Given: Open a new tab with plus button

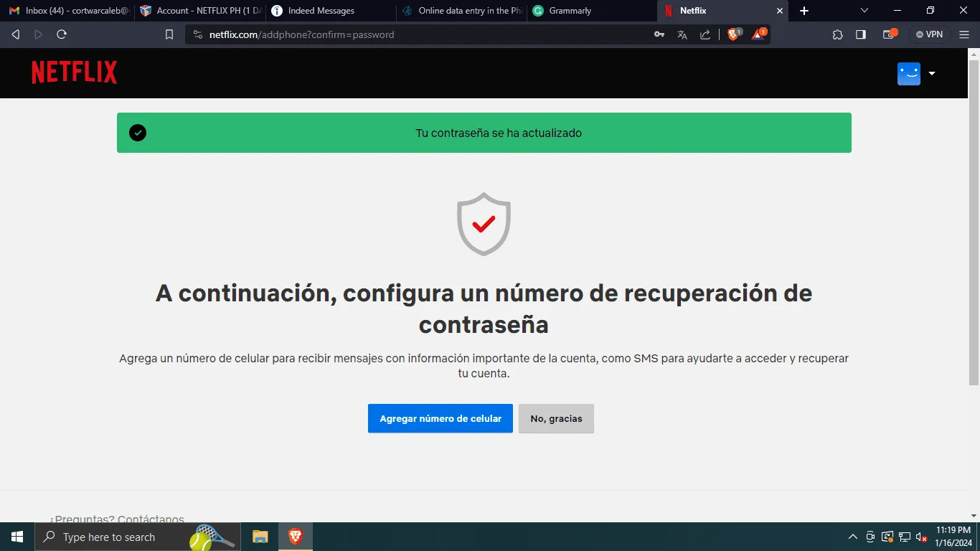Looking at the screenshot, I should [x=804, y=11].
